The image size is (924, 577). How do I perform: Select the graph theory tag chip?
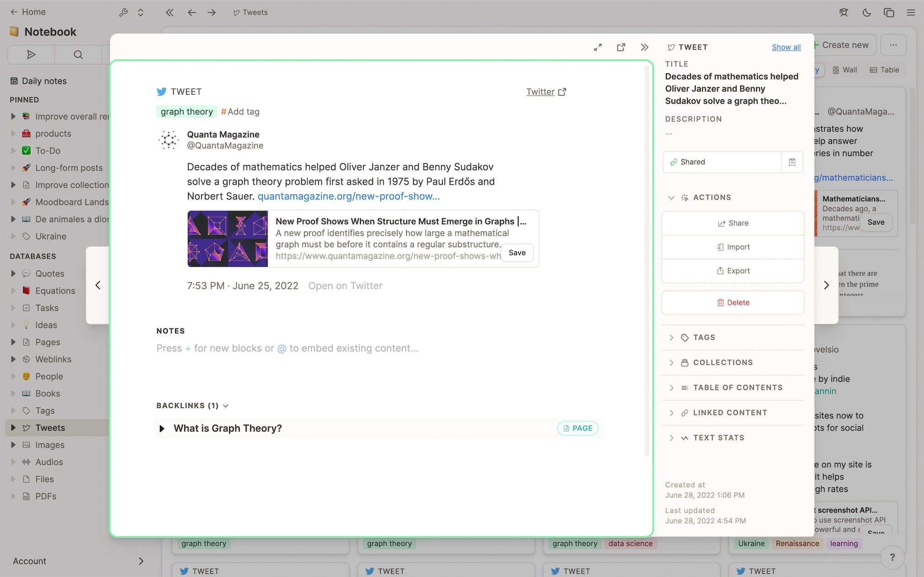pyautogui.click(x=186, y=111)
